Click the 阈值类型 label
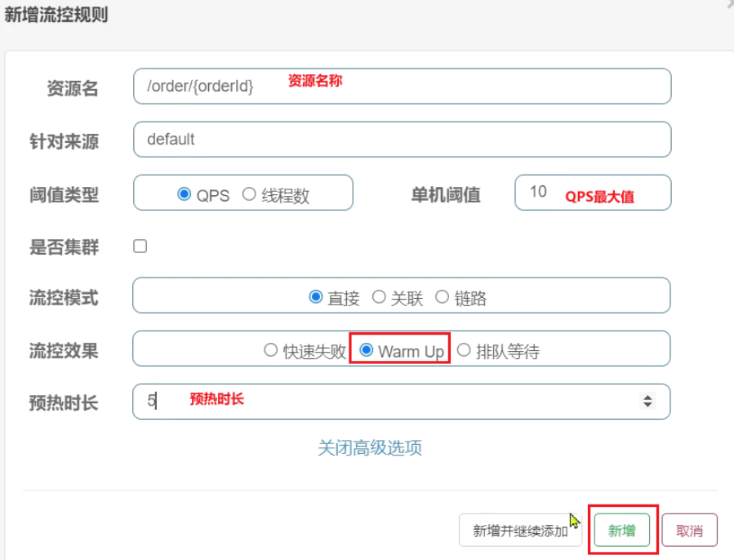Image resolution: width=734 pixels, height=560 pixels. [x=65, y=195]
